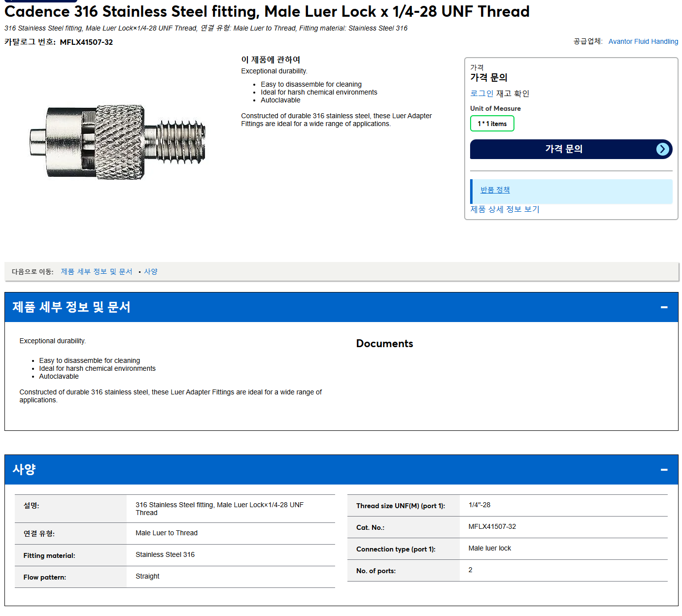Open 제품 상세 정보 보기 link

pyautogui.click(x=505, y=209)
